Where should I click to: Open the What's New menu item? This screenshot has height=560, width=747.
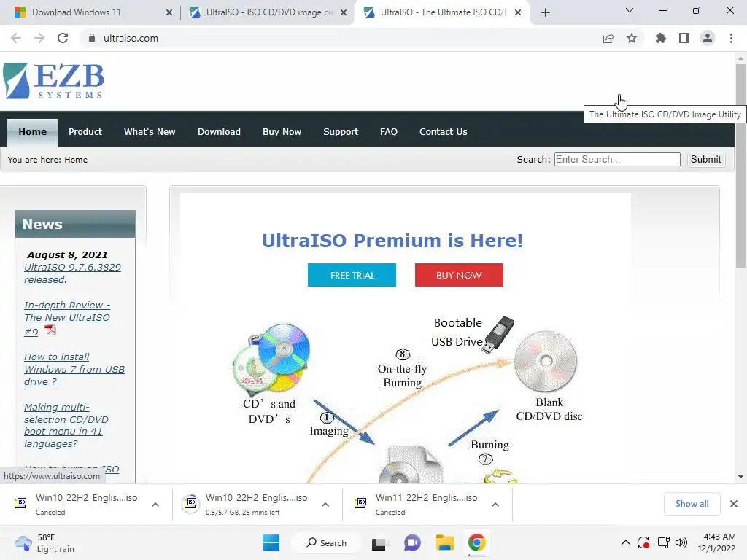(x=150, y=132)
